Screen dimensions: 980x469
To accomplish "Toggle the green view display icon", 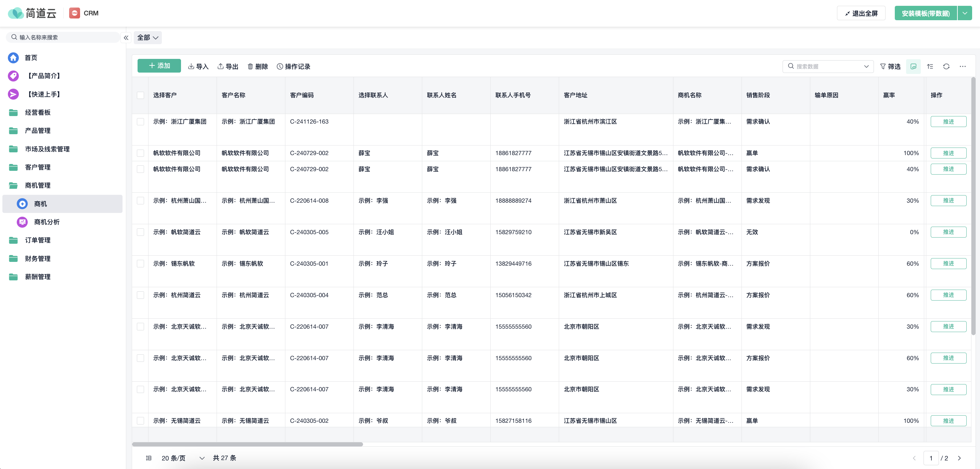I will click(x=913, y=67).
